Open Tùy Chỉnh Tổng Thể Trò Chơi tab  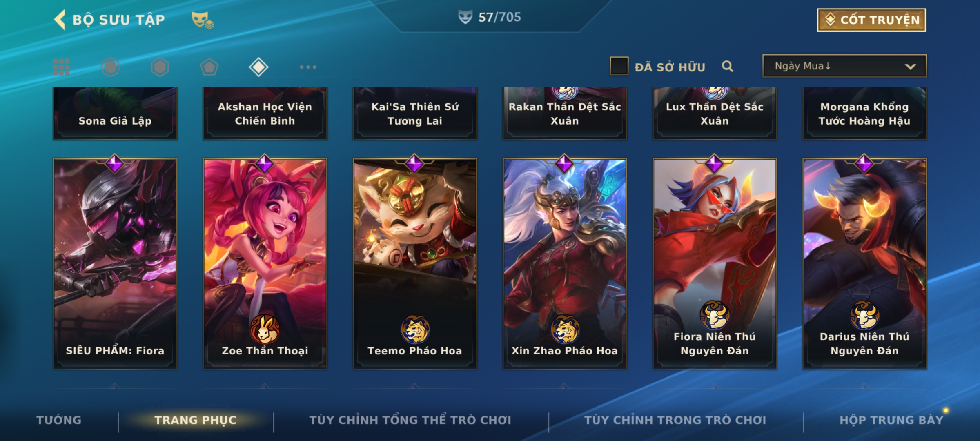pos(410,420)
